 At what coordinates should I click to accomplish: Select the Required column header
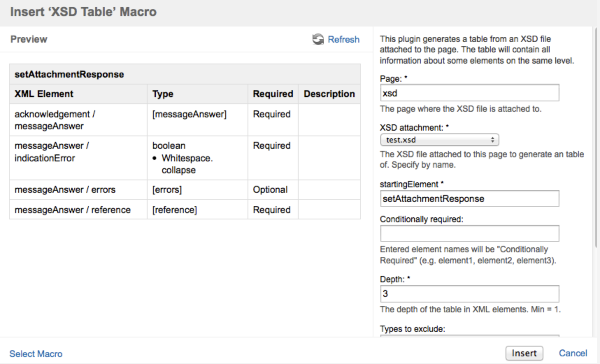(x=273, y=94)
